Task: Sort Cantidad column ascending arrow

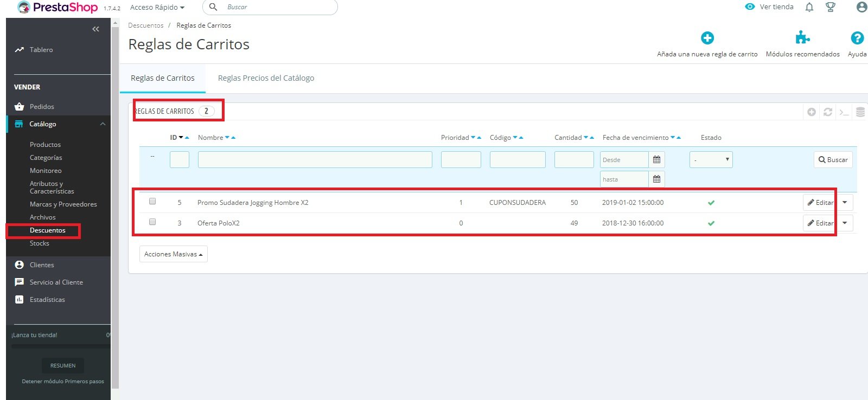Action: (592, 138)
